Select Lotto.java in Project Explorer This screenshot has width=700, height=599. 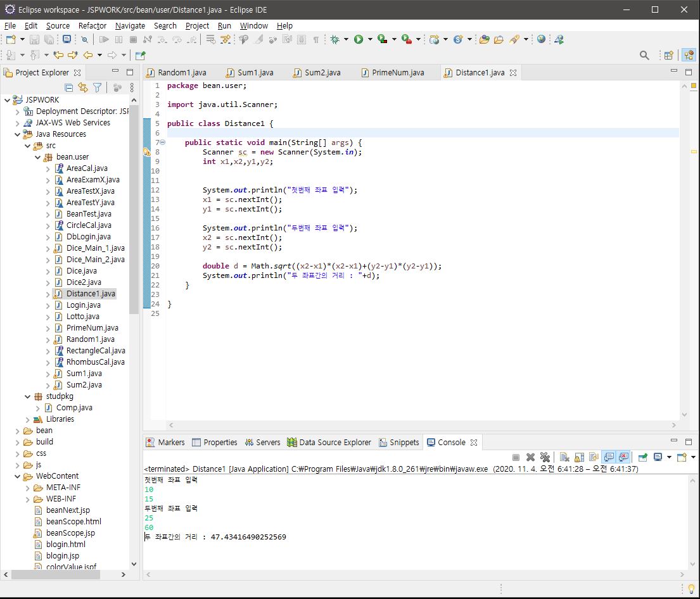82,317
